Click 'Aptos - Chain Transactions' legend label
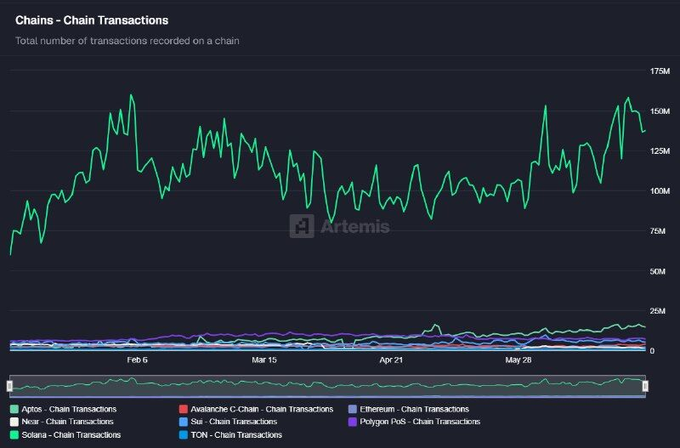Image resolution: width=680 pixels, height=448 pixels. click(x=69, y=409)
